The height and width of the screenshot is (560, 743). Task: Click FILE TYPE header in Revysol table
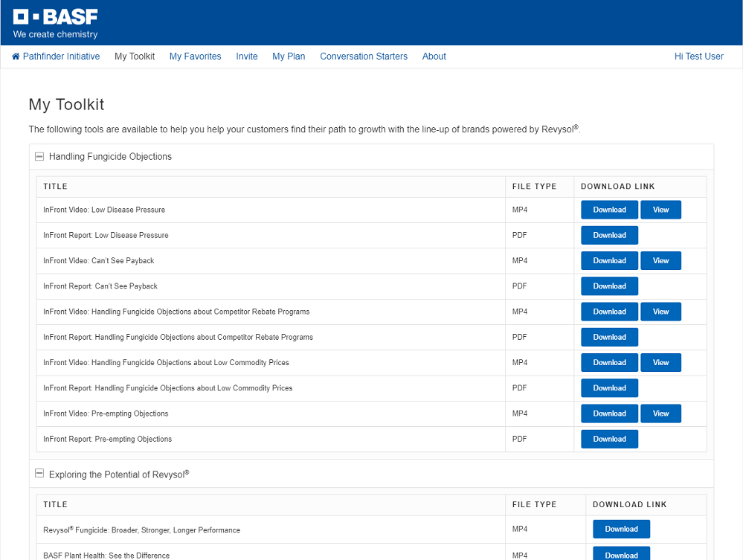[534, 504]
